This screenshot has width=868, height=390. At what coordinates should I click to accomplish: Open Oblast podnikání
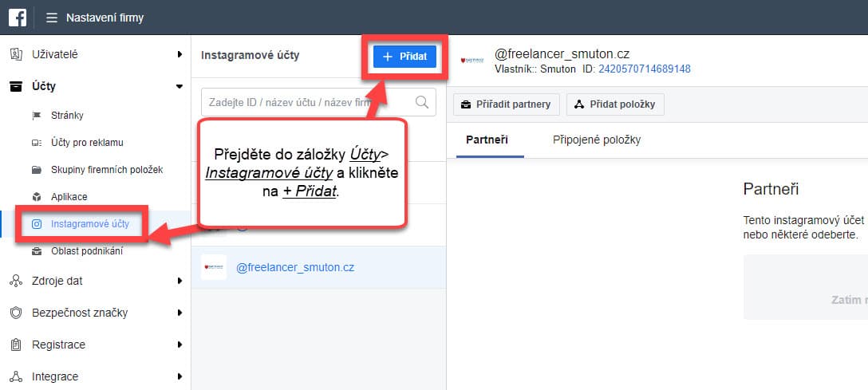coord(87,251)
